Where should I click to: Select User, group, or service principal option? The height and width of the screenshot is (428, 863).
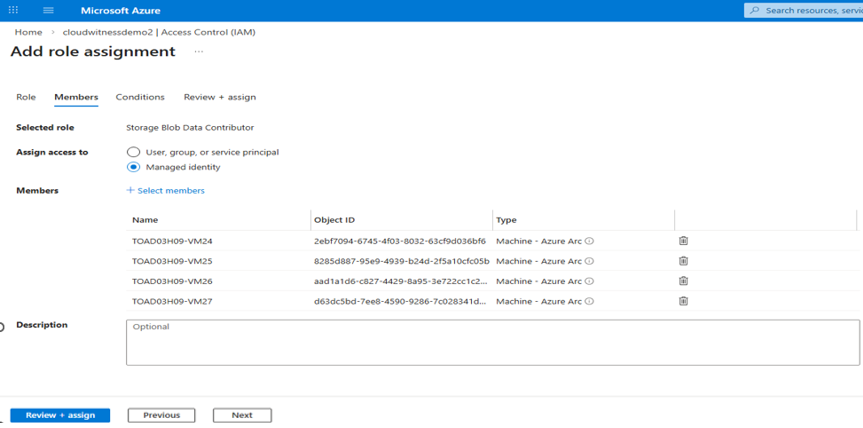(133, 152)
